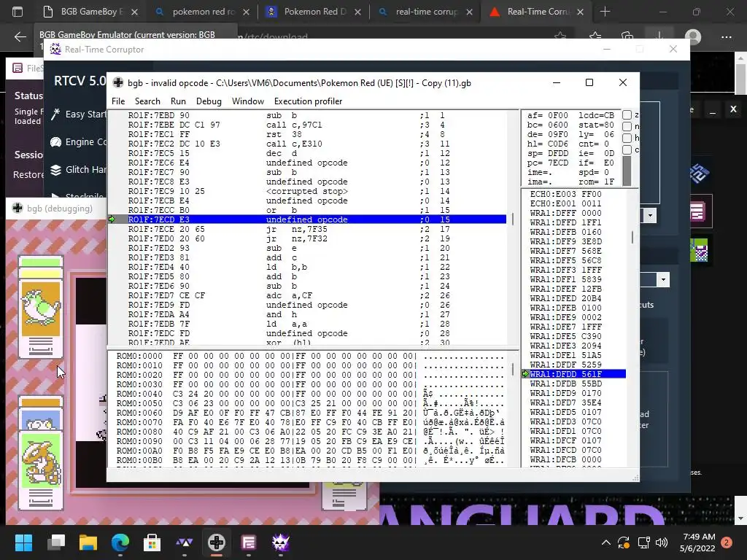Click the Engine Config gauge icon
Image resolution: width=747 pixels, height=560 pixels.
tap(55, 142)
